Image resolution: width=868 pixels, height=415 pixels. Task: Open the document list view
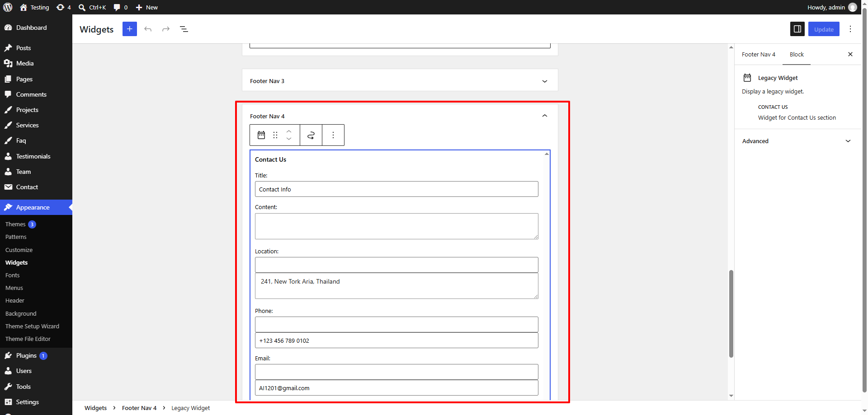(184, 29)
